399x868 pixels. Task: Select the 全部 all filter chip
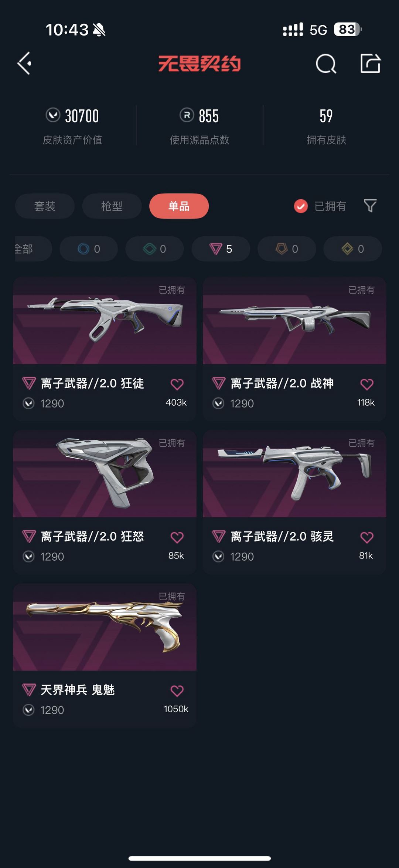point(33,249)
